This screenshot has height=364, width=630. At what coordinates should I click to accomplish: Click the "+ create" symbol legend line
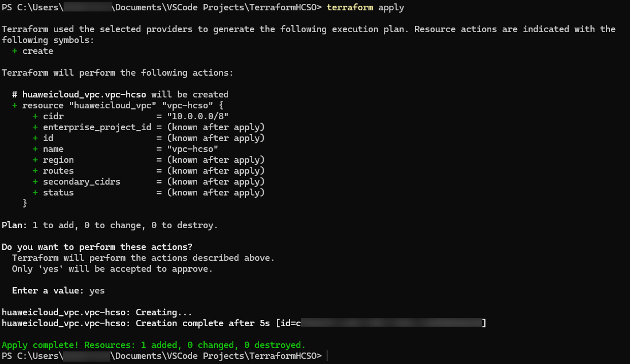(x=33, y=51)
